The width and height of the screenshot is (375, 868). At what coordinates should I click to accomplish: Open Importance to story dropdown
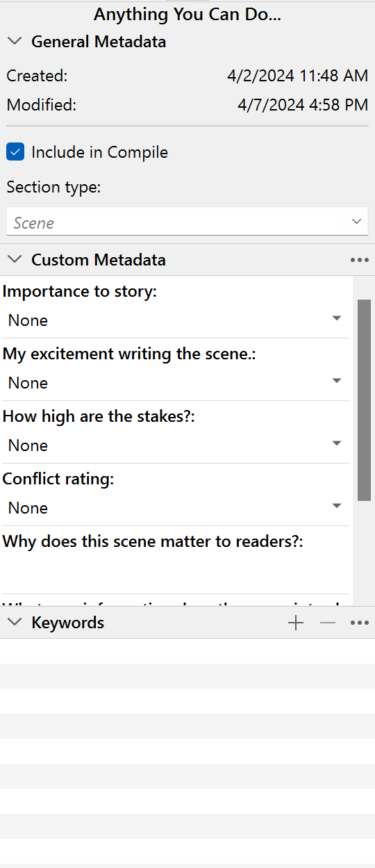[176, 320]
